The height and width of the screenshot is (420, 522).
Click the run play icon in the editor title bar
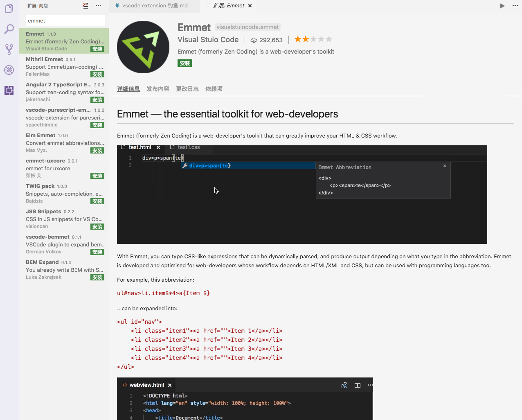[502, 6]
